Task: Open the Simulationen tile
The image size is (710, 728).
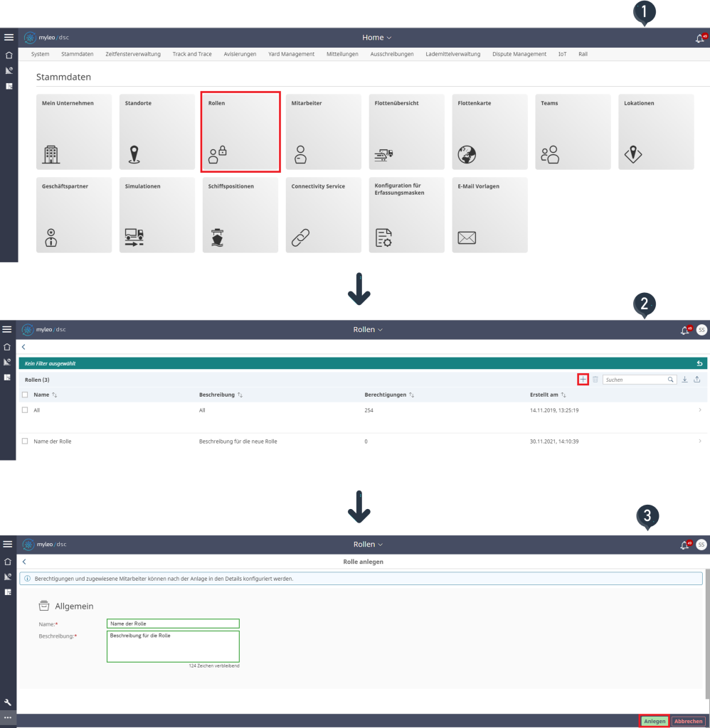Action: 157,215
